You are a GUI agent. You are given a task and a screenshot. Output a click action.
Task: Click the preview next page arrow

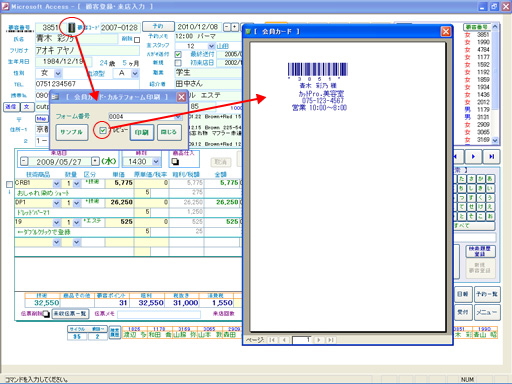click(319, 340)
